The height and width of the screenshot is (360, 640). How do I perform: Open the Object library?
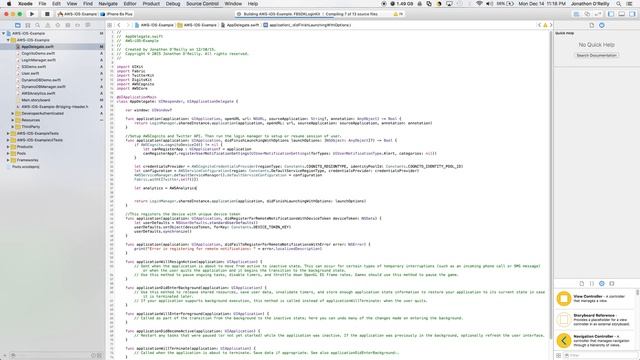pos(602,283)
